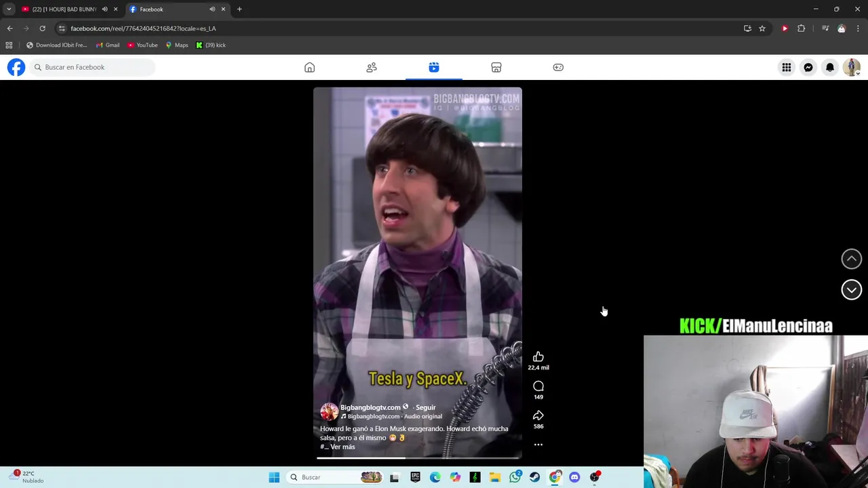
Task: Close the Bad Bunny YouTube tab
Action: [x=115, y=9]
